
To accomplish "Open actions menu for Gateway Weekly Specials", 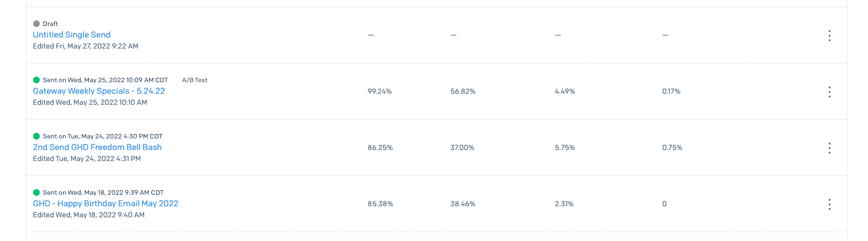I will [x=829, y=92].
